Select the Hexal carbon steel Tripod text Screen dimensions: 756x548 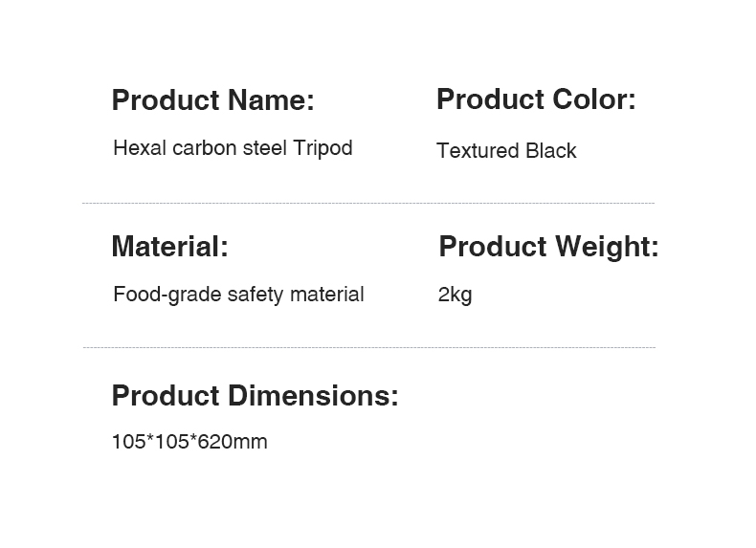coord(233,148)
